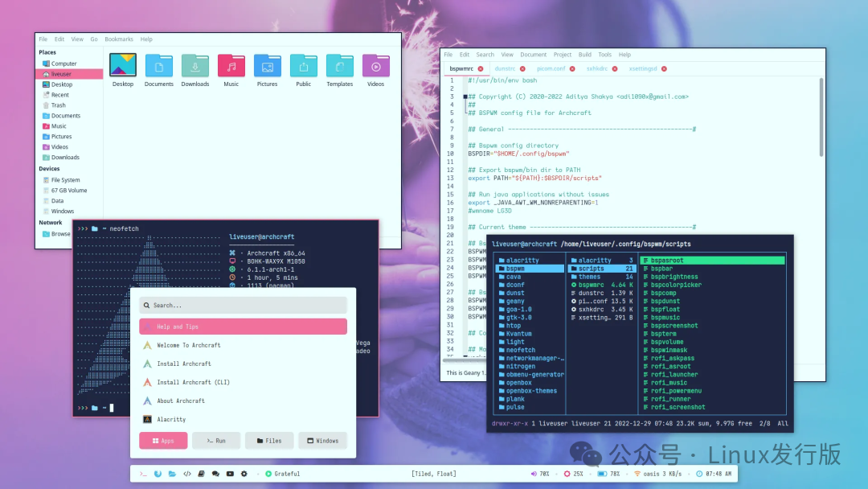The width and height of the screenshot is (868, 489).
Task: Adjust the brightness indicator at 25%
Action: pos(571,474)
